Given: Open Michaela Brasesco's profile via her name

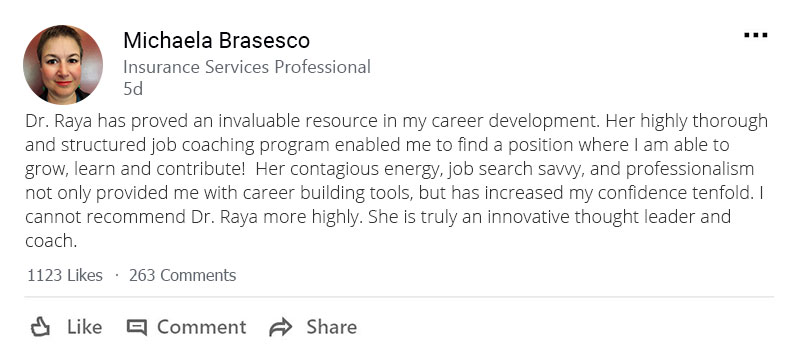Looking at the screenshot, I should pyautogui.click(x=216, y=40).
